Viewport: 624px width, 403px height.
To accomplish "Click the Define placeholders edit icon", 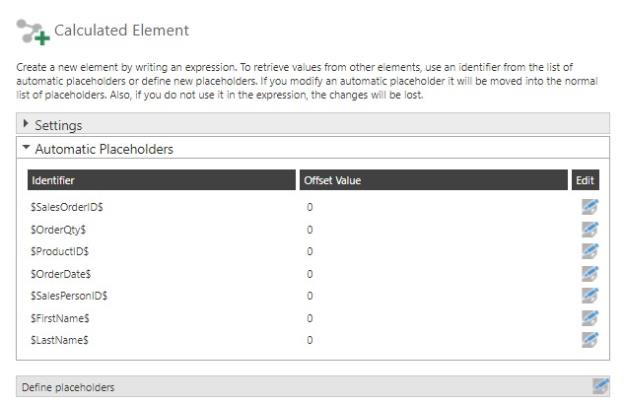I will (600, 386).
